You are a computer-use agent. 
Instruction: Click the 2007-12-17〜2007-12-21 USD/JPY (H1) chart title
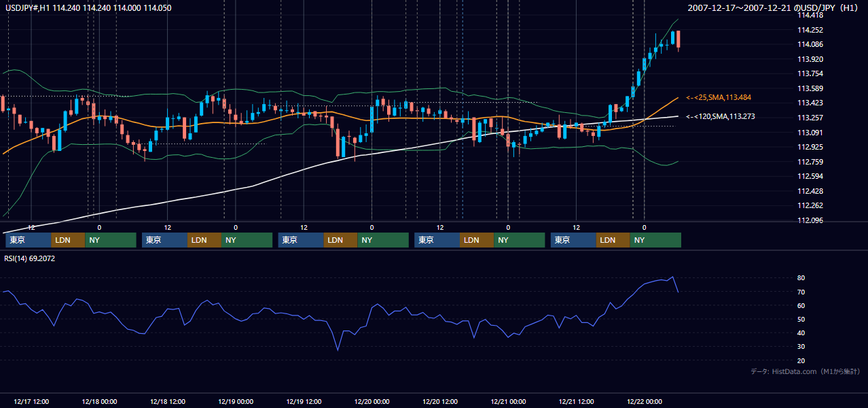tap(774, 7)
